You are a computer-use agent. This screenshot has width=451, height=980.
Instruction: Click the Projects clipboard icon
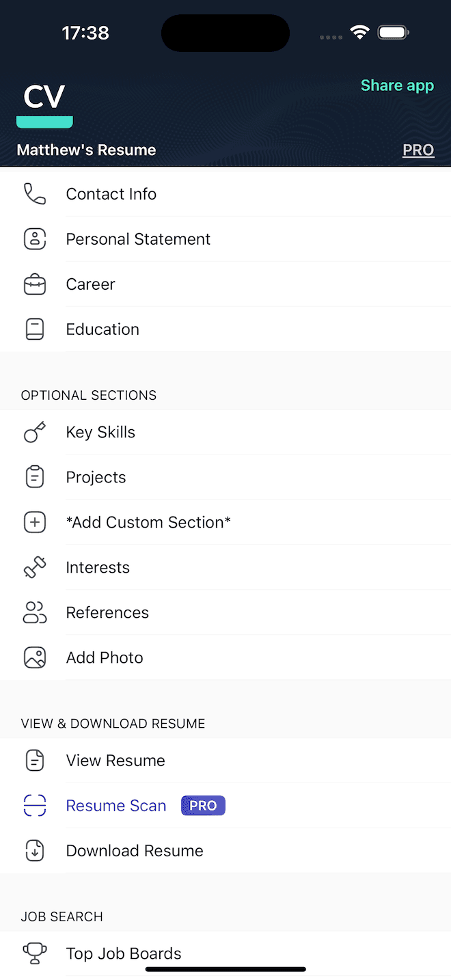pos(34,476)
